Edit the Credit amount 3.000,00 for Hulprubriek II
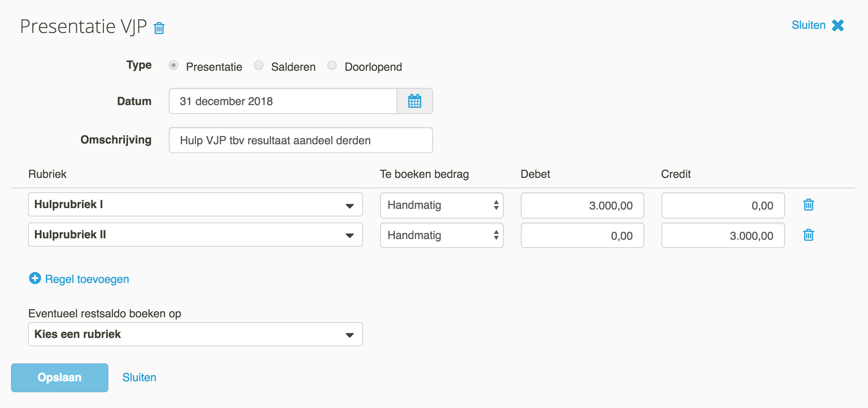Image resolution: width=868 pixels, height=408 pixels. 723,236
